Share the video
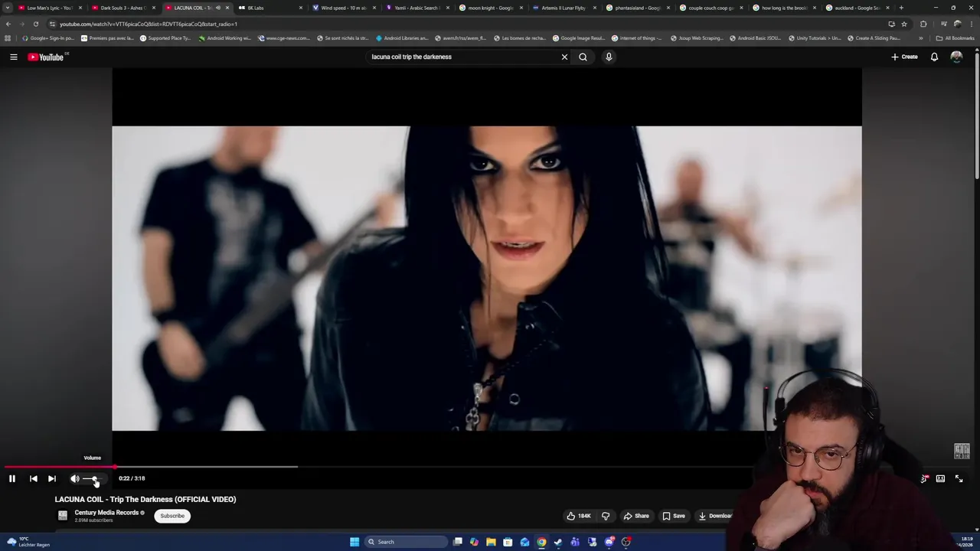 [x=636, y=516]
